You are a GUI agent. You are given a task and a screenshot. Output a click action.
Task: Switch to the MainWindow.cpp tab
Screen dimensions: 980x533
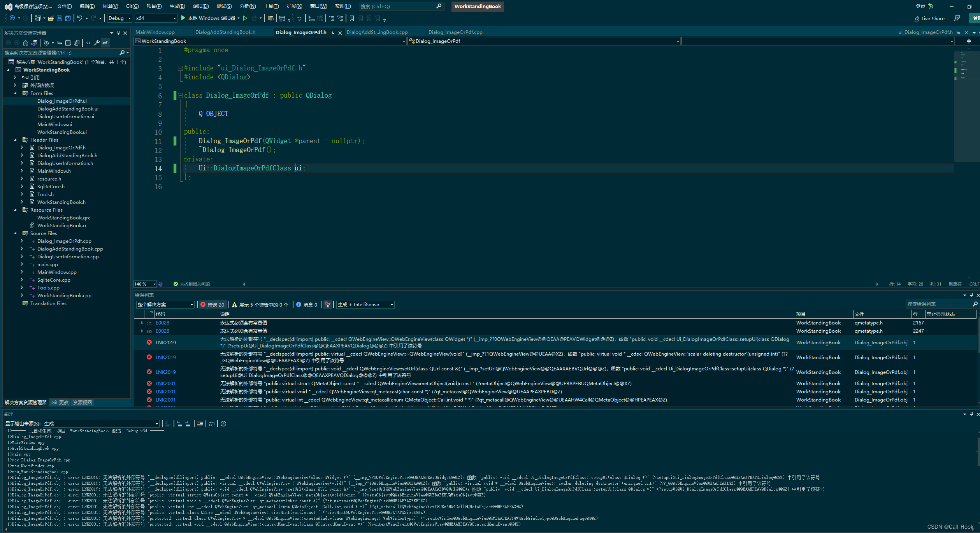155,32
